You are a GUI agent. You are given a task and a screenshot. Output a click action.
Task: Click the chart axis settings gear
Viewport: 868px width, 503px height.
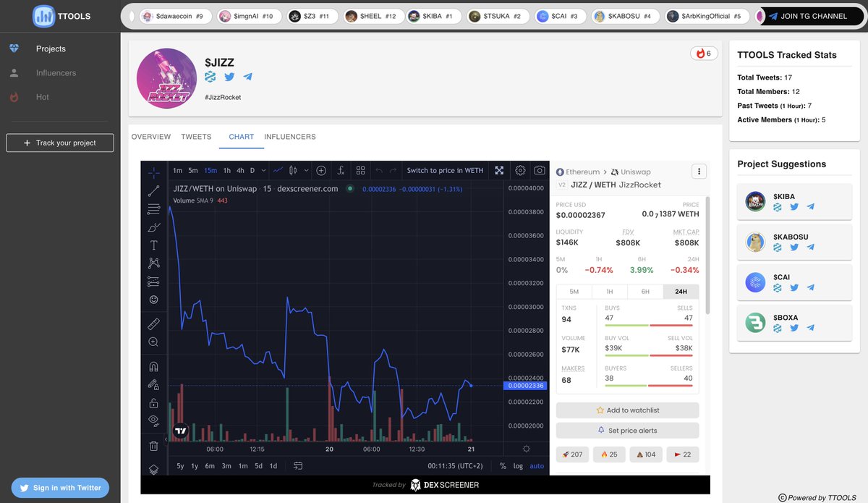tap(527, 449)
